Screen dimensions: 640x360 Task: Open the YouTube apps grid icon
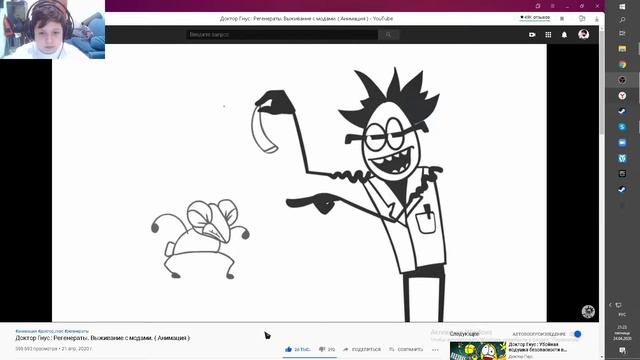pos(548,35)
